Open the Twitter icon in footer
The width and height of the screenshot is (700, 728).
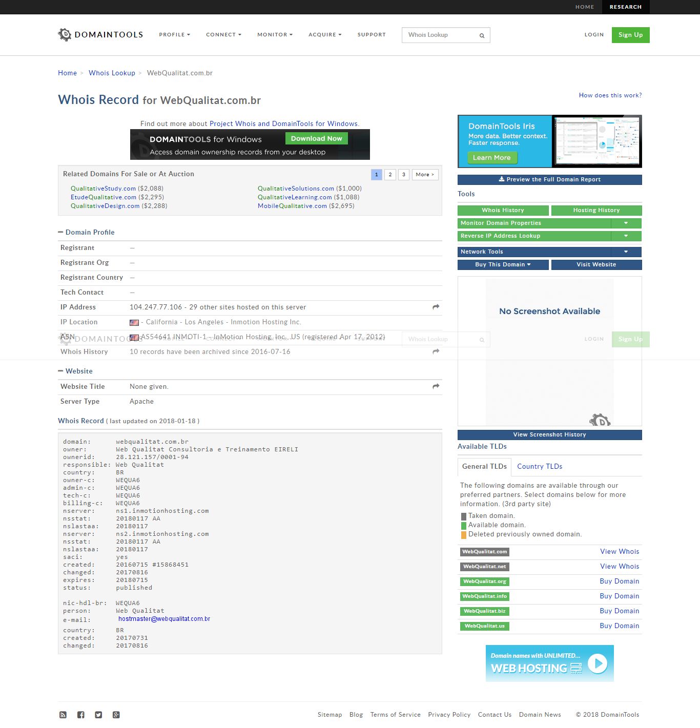[98, 715]
